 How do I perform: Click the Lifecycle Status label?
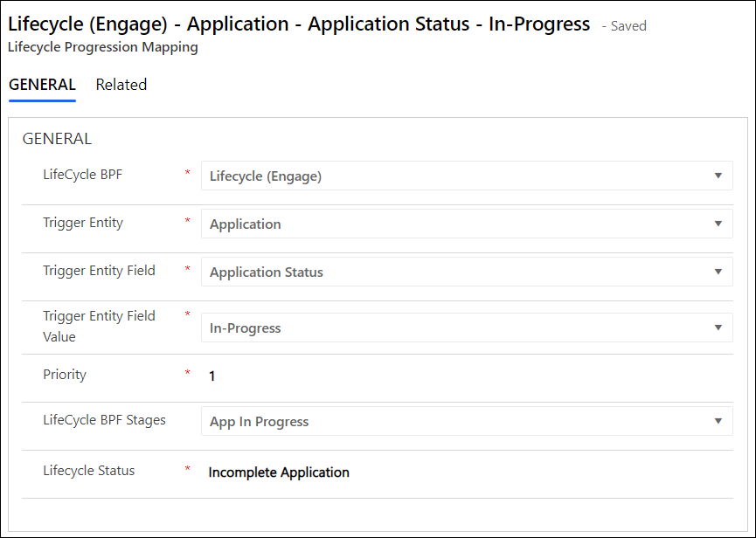click(x=89, y=471)
